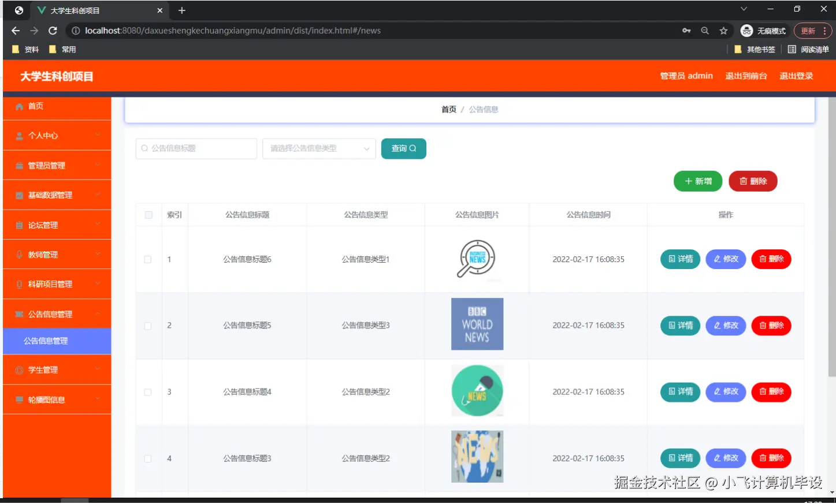The height and width of the screenshot is (504, 836).
Task: Open the 常用 bookmark folder
Action: pyautogui.click(x=62, y=49)
